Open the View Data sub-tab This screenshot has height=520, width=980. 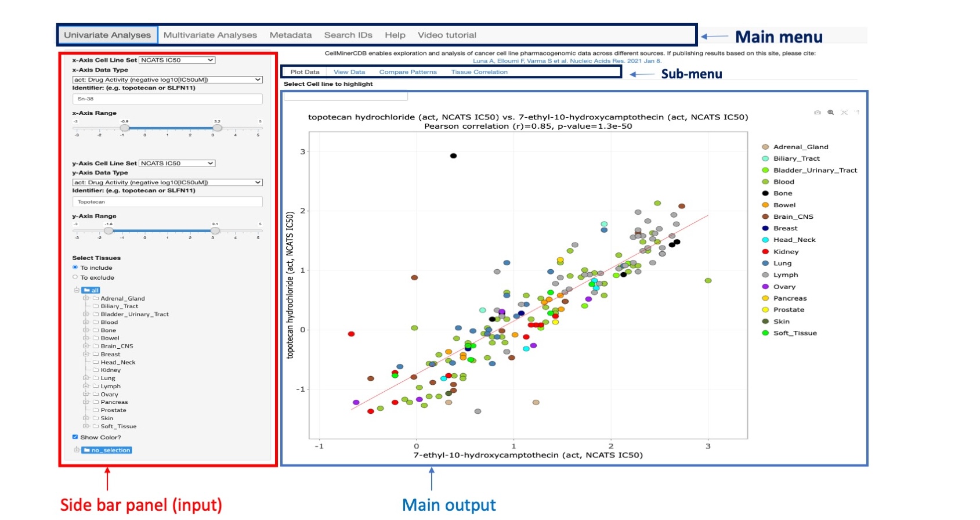tap(349, 72)
